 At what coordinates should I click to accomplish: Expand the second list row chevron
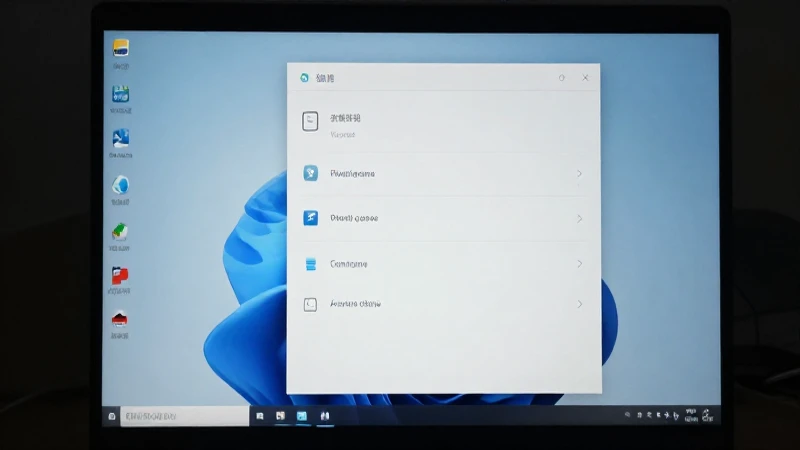(580, 218)
